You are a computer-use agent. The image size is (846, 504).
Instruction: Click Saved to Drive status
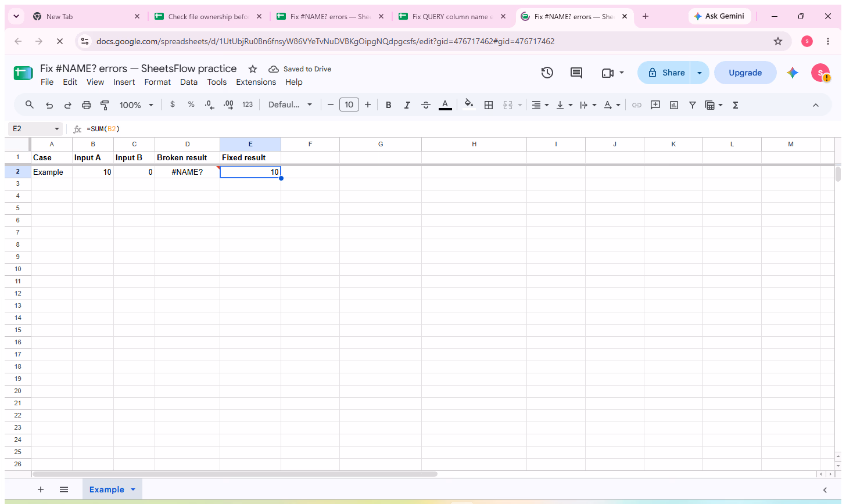click(x=300, y=69)
